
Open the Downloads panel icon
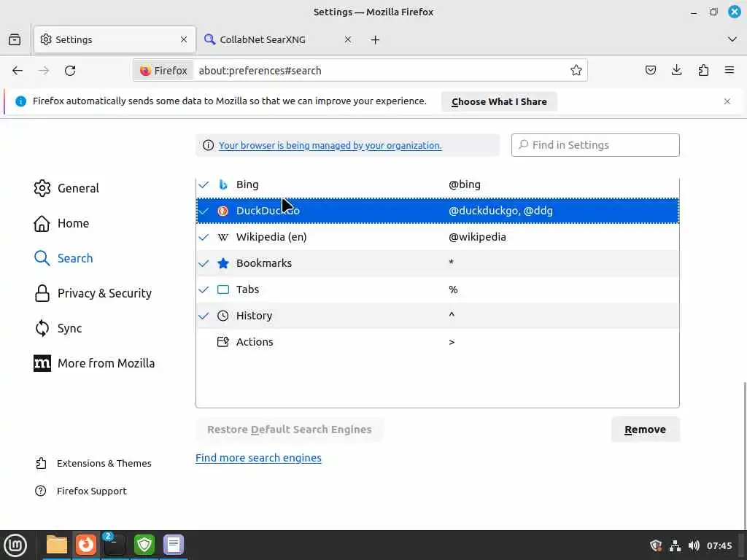tap(676, 71)
